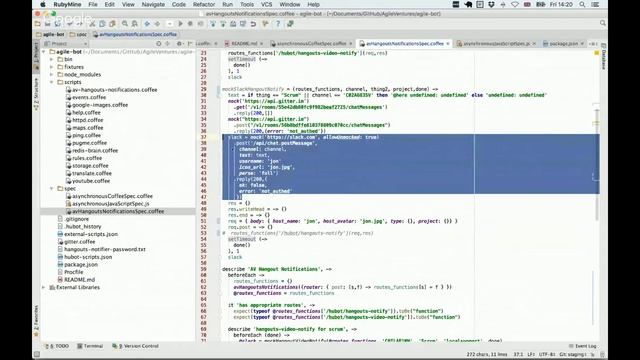Viewport: 640px width, 360px height.
Task: Click the Paste toolbar icon
Action: point(112,24)
